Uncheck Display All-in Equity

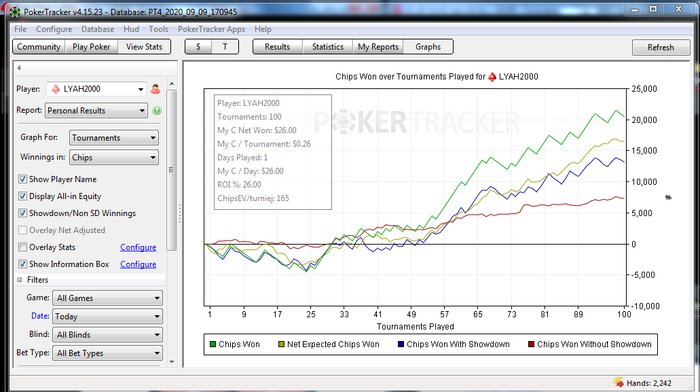22,196
